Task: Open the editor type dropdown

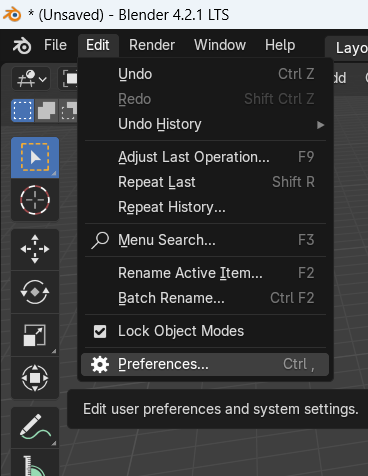Action: click(31, 79)
